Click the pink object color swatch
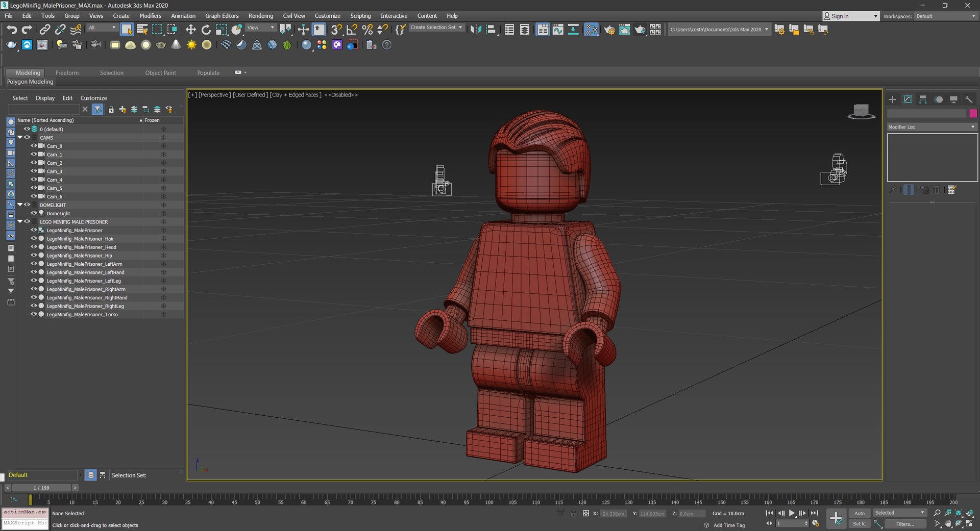Screen dimensions: 980x531 973,113
